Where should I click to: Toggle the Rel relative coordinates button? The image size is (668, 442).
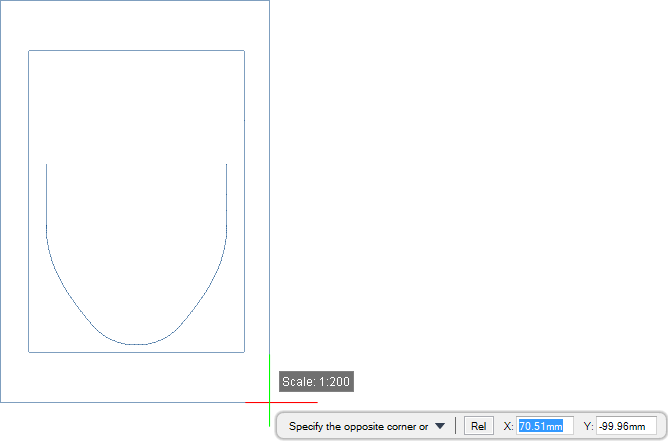pyautogui.click(x=478, y=426)
